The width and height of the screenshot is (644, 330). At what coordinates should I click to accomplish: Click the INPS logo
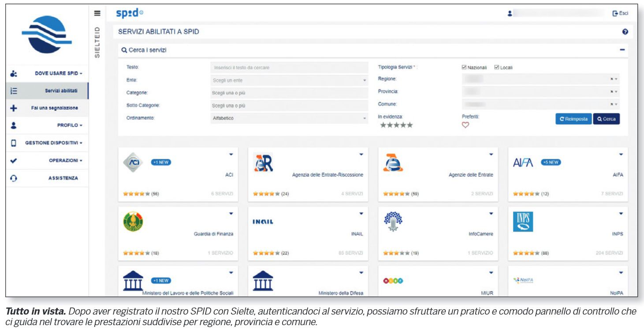(x=523, y=221)
